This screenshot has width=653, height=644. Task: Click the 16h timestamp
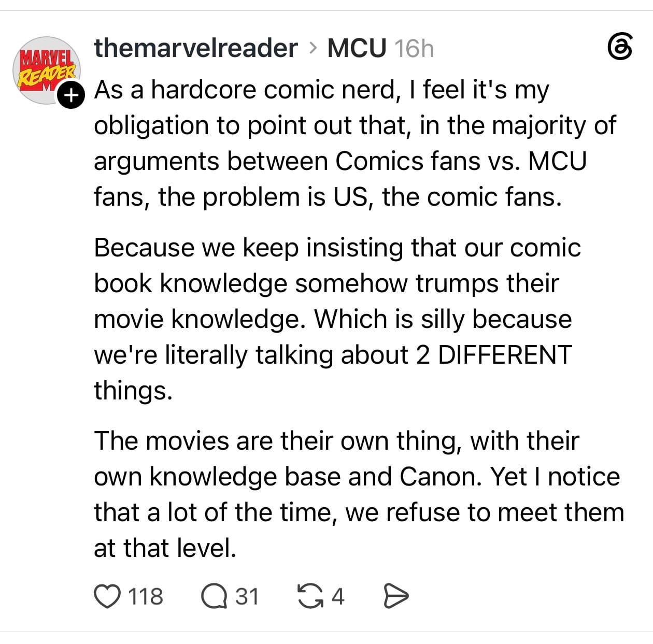[414, 48]
